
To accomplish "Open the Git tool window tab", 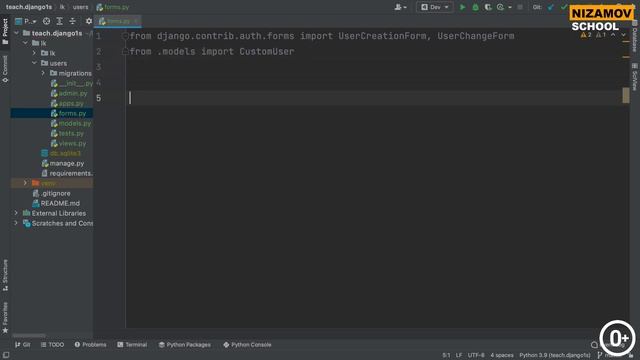I will pyautogui.click(x=22, y=345).
